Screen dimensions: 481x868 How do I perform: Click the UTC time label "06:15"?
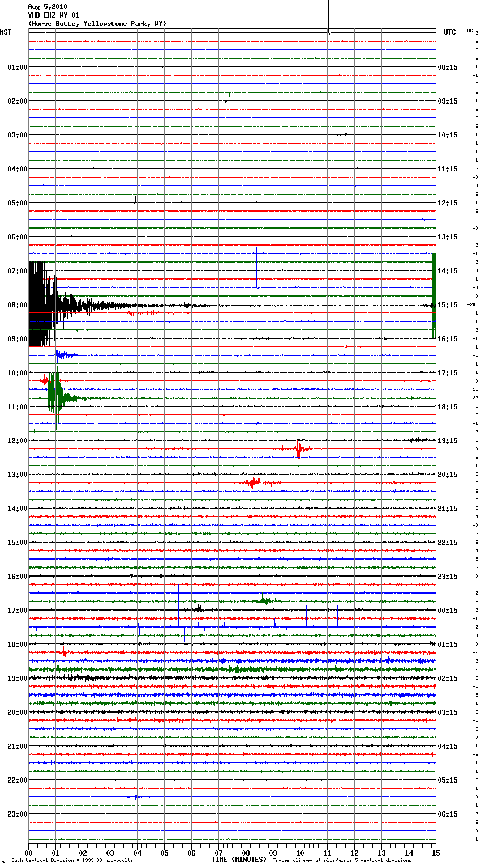pos(448,814)
